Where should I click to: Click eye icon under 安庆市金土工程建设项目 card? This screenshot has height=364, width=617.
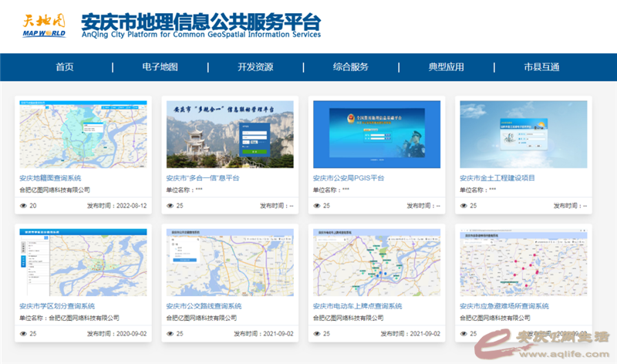click(x=463, y=206)
